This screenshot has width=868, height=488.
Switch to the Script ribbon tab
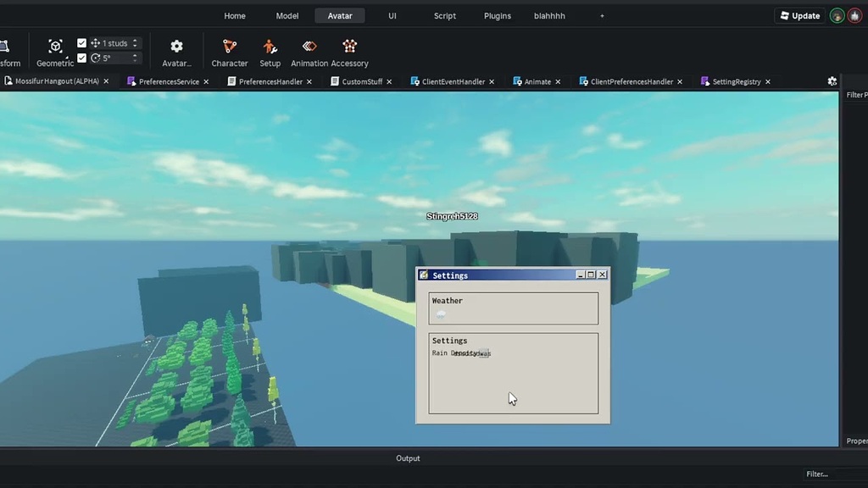pos(444,15)
